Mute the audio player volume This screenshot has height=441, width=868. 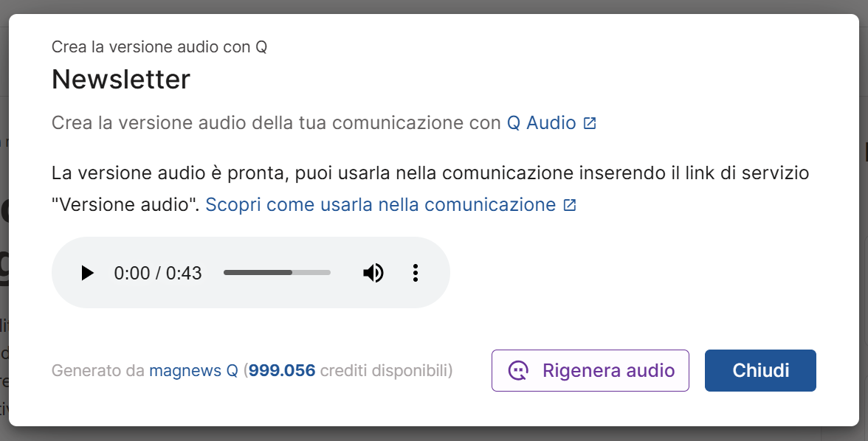pos(373,273)
